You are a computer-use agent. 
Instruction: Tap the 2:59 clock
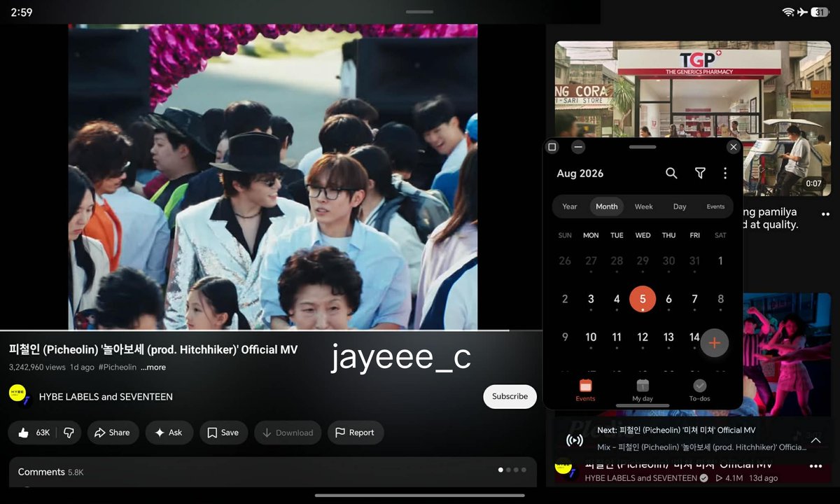[22, 13]
